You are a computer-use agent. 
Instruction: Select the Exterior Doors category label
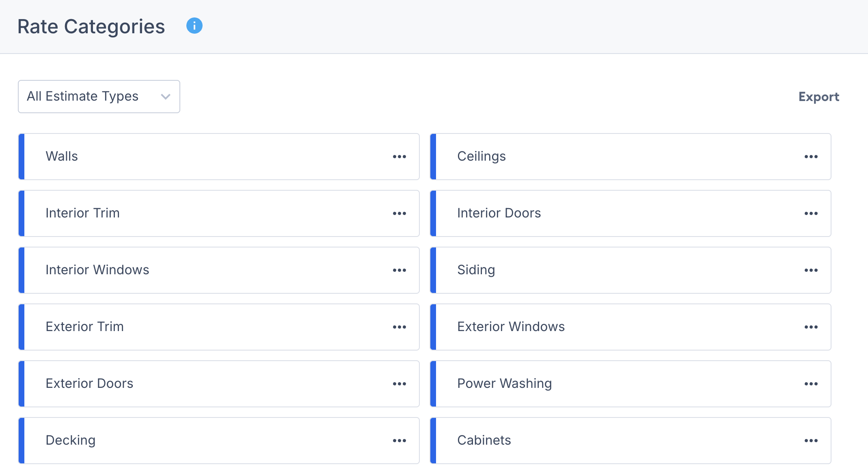point(89,383)
